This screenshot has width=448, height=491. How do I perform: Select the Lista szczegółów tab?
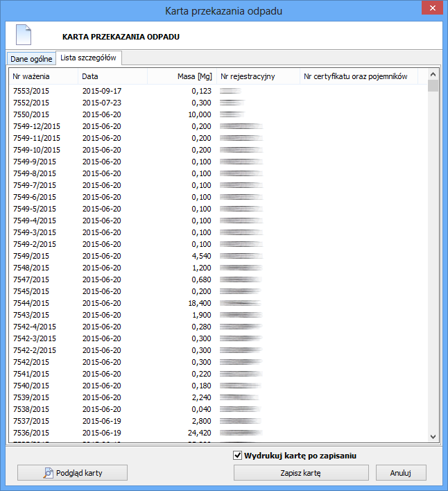[88, 58]
